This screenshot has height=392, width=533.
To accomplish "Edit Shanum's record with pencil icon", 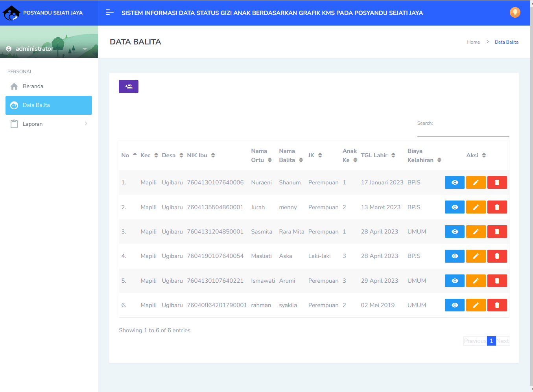I will tap(476, 182).
